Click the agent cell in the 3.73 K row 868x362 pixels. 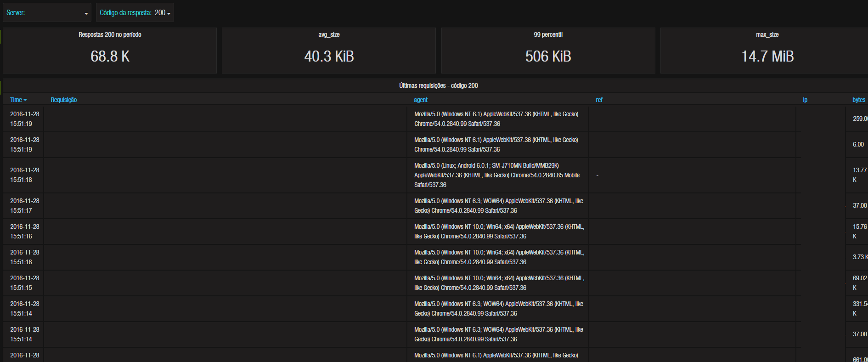[x=498, y=257]
